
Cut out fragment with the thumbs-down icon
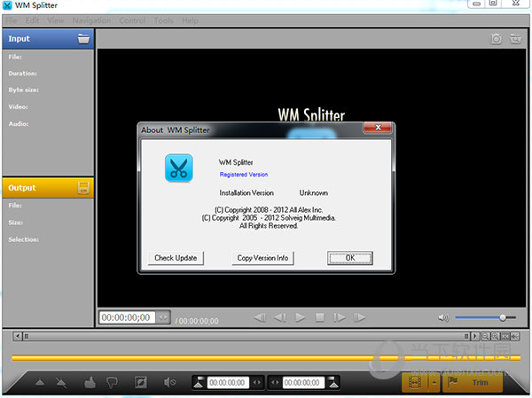click(x=112, y=383)
